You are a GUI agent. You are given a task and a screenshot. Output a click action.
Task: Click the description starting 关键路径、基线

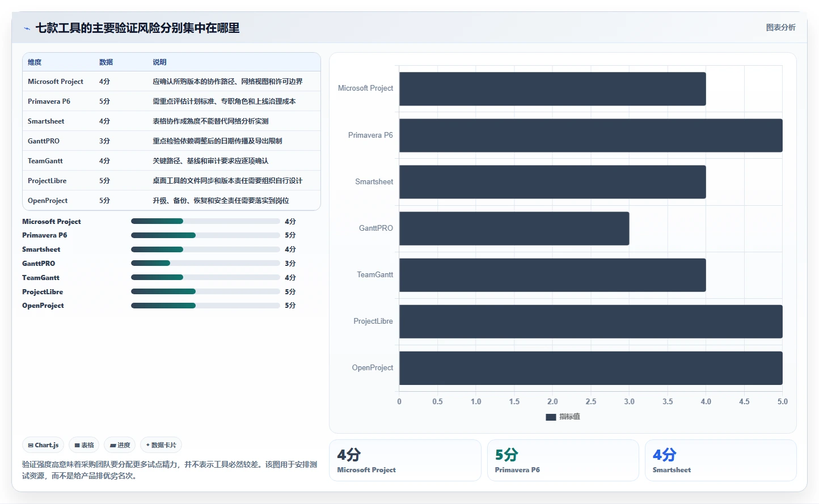click(210, 161)
